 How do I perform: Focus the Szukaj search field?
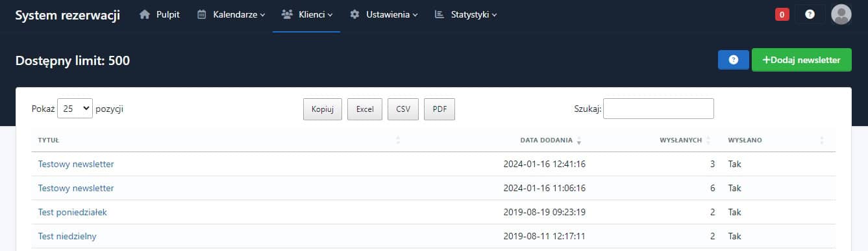pyautogui.click(x=658, y=109)
